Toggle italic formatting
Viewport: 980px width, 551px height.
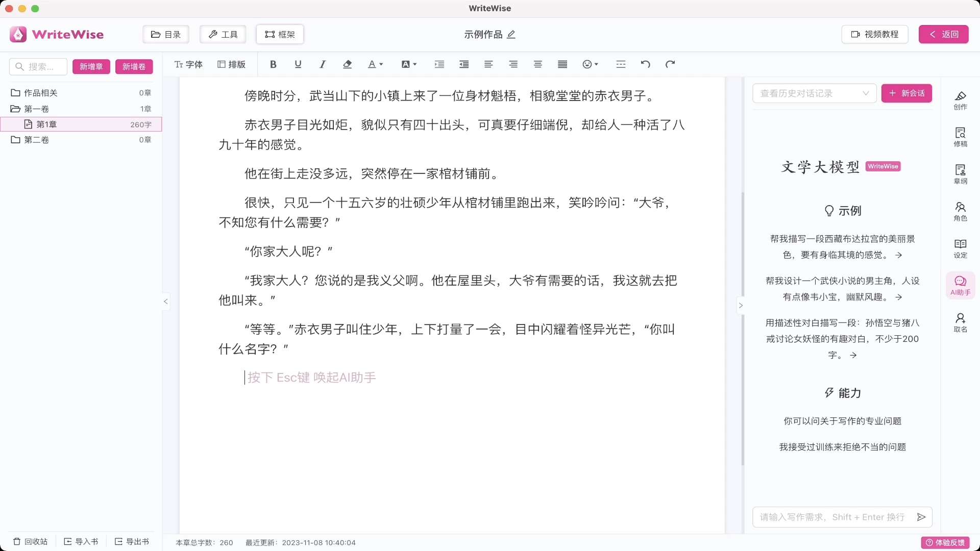323,64
